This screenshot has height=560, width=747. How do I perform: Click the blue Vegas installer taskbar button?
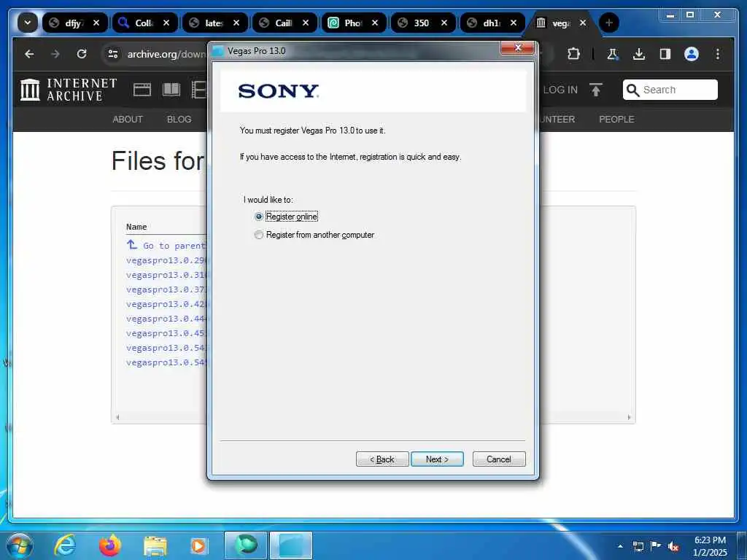pos(291,545)
